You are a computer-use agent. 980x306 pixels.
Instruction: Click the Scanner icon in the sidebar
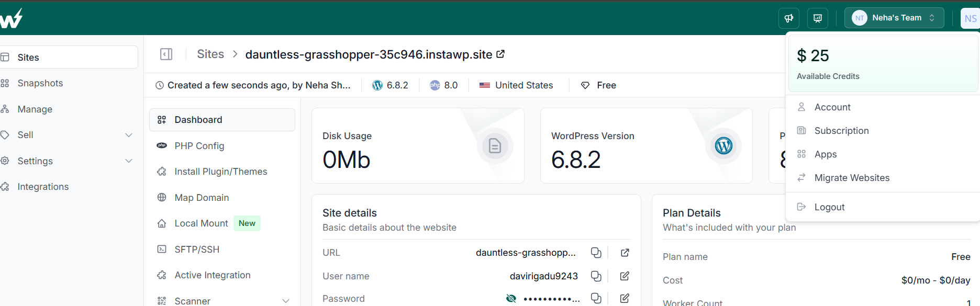[x=162, y=301]
